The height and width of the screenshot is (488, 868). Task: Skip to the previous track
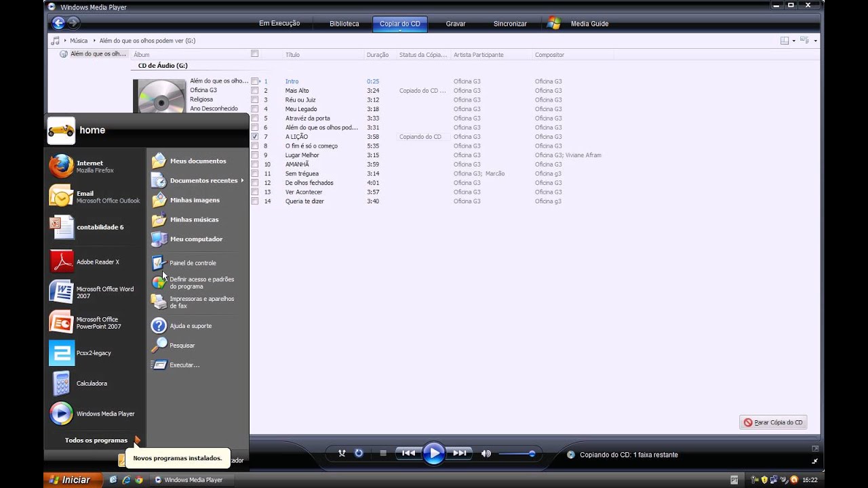(408, 453)
